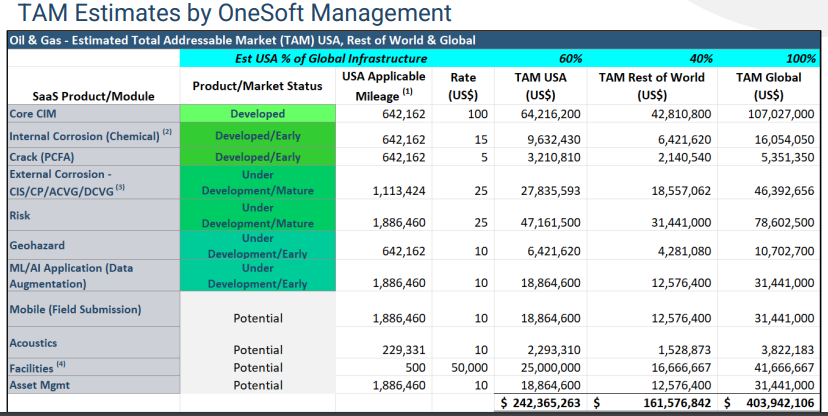The width and height of the screenshot is (828, 416).
Task: Select the 60% USA share cell
Action: click(x=570, y=58)
